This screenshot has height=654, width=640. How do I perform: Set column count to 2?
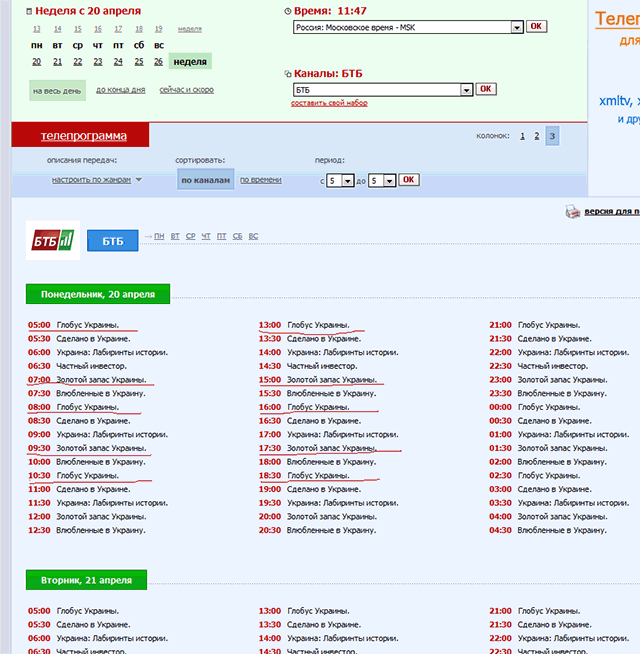tap(536, 135)
